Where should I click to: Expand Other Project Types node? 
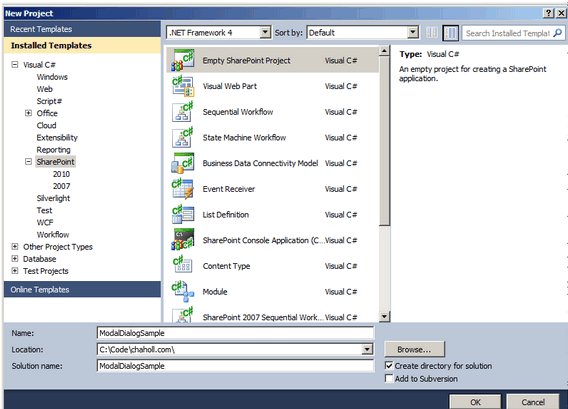coord(15,247)
